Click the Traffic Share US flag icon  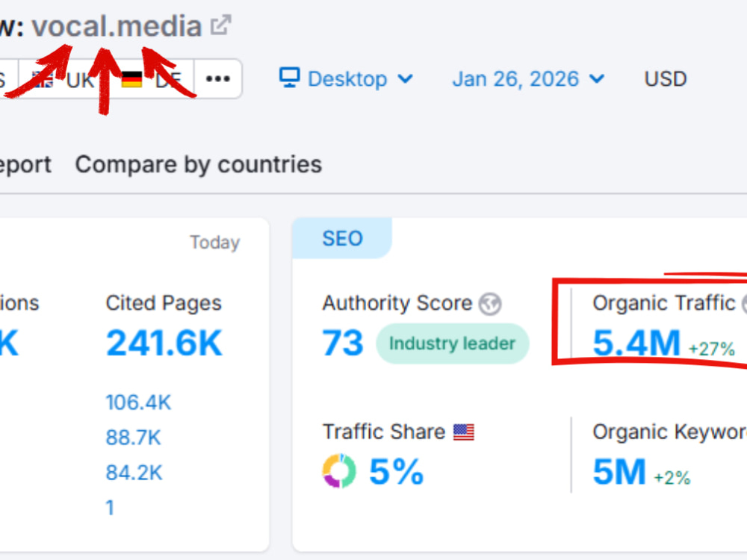coord(464,432)
